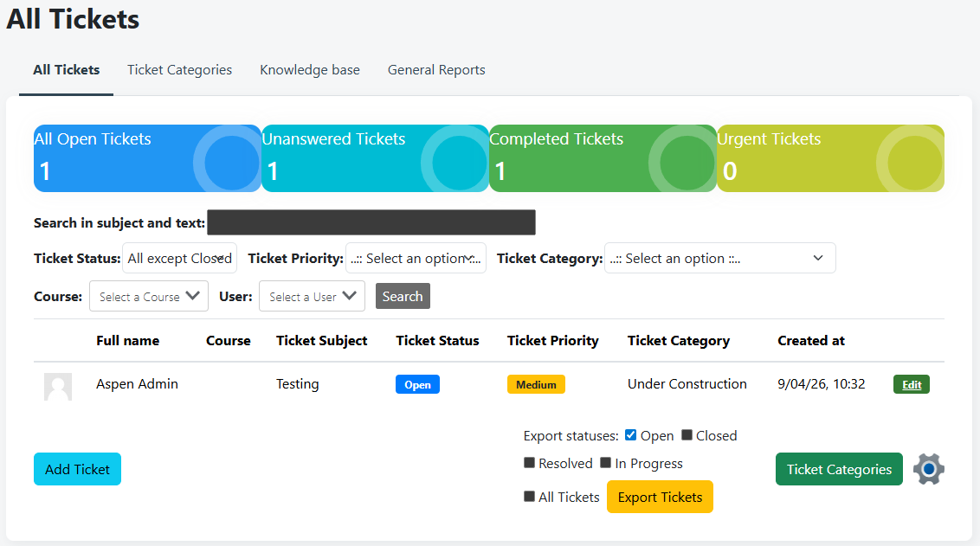
Task: Click the Urgent Tickets card
Action: click(830, 158)
